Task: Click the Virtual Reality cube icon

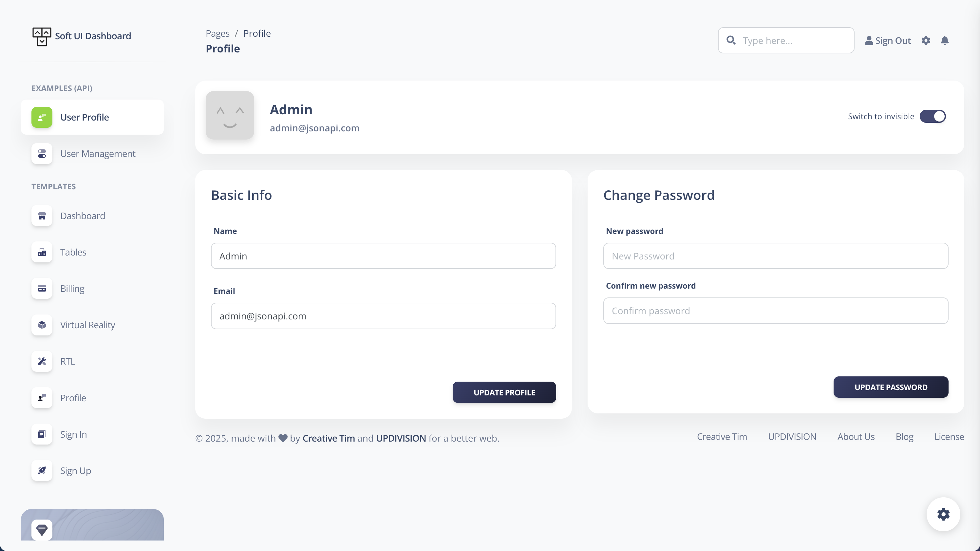Action: pyautogui.click(x=42, y=325)
